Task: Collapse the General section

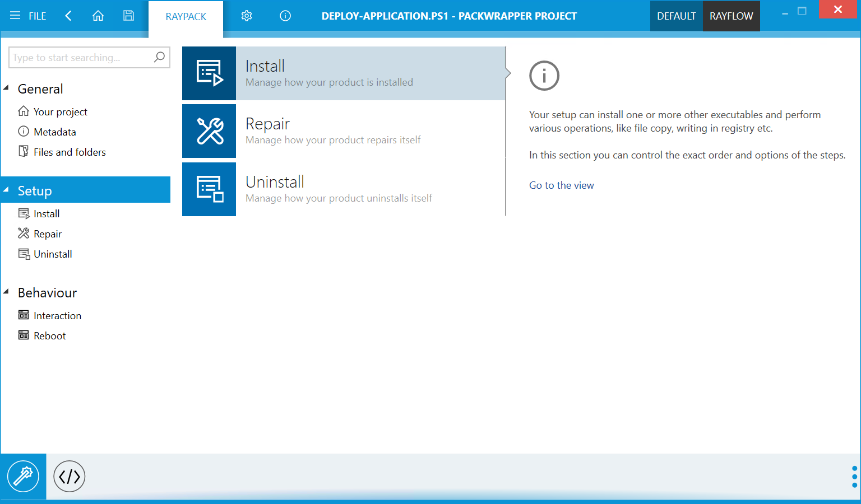Action: (7, 88)
